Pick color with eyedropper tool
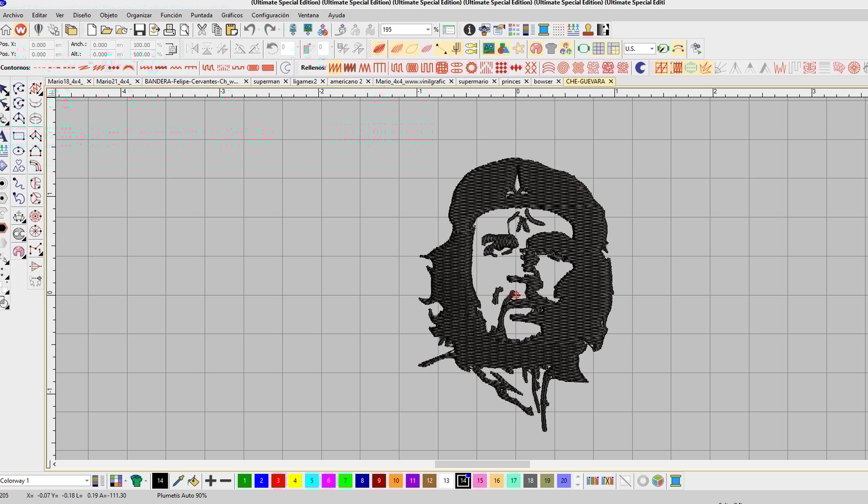This screenshot has height=504, width=868. pos(178,481)
